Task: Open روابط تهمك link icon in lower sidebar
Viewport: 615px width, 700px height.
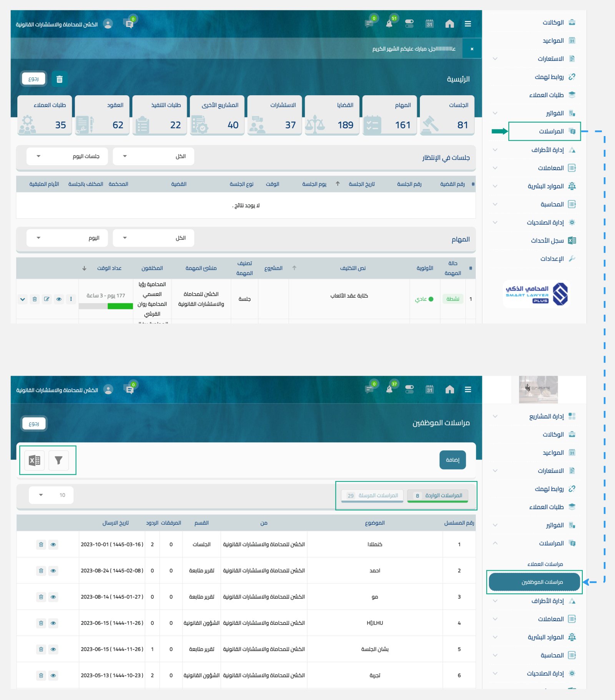Action: (572, 489)
